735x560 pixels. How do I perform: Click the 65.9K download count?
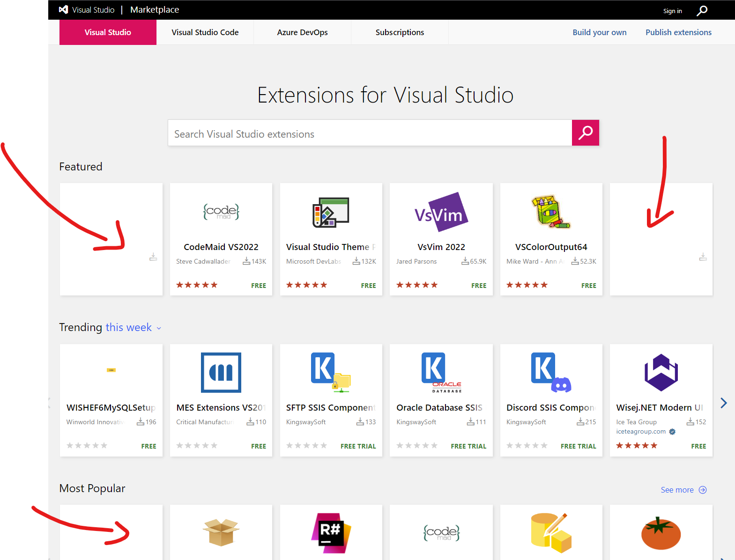coord(478,261)
